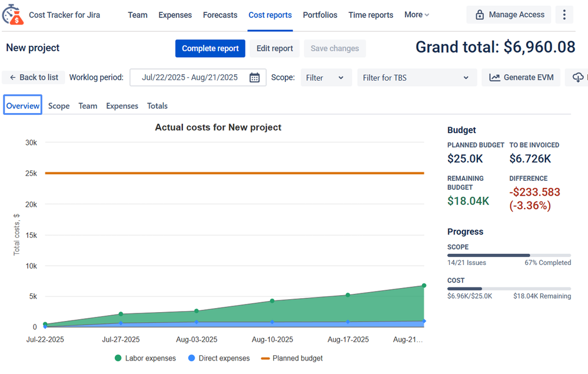Click the Generate EVM chart icon

[494, 78]
